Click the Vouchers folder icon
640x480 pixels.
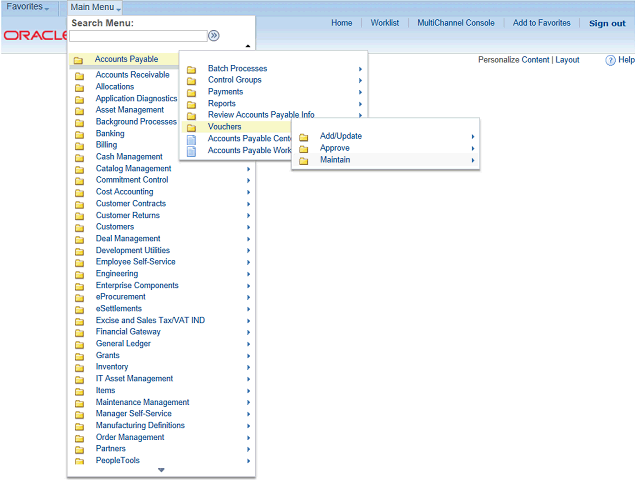click(191, 128)
